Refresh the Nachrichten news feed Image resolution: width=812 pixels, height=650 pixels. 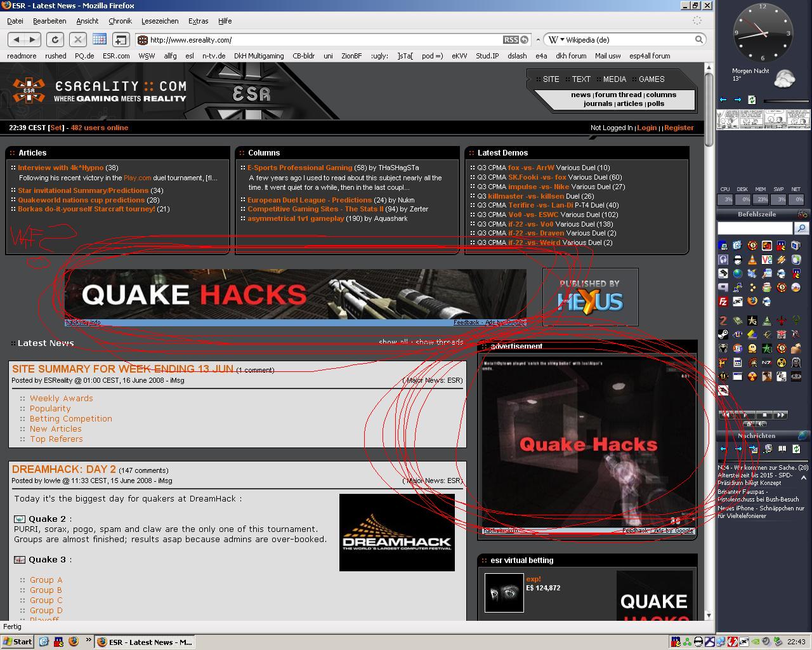pos(796,449)
